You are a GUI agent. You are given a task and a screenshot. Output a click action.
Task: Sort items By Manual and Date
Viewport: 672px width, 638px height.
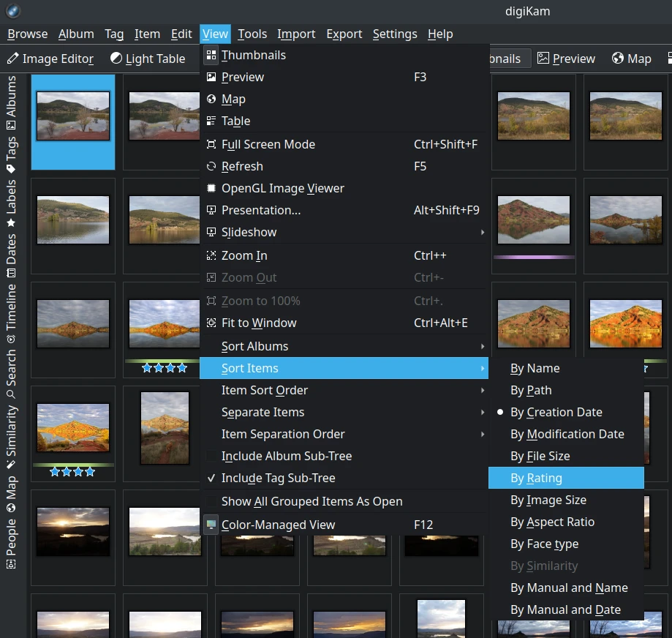pos(566,609)
